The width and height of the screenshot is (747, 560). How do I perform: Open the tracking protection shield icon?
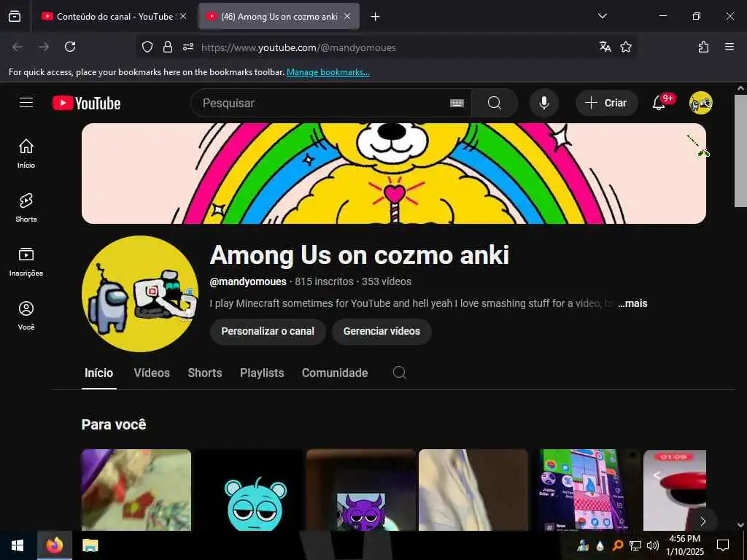pos(147,47)
